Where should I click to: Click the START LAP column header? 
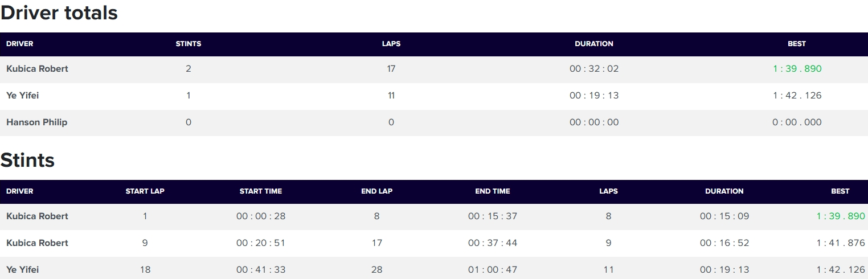145,191
